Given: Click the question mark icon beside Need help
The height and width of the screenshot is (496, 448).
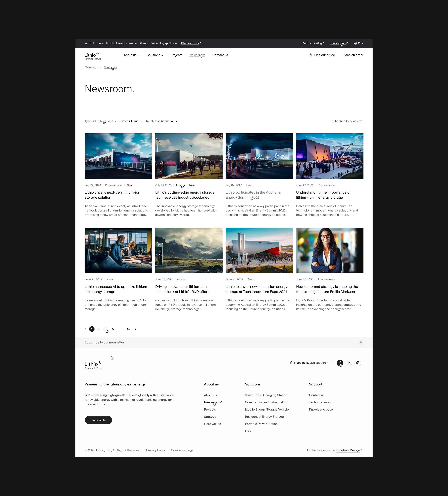Looking at the screenshot, I should tap(291, 363).
